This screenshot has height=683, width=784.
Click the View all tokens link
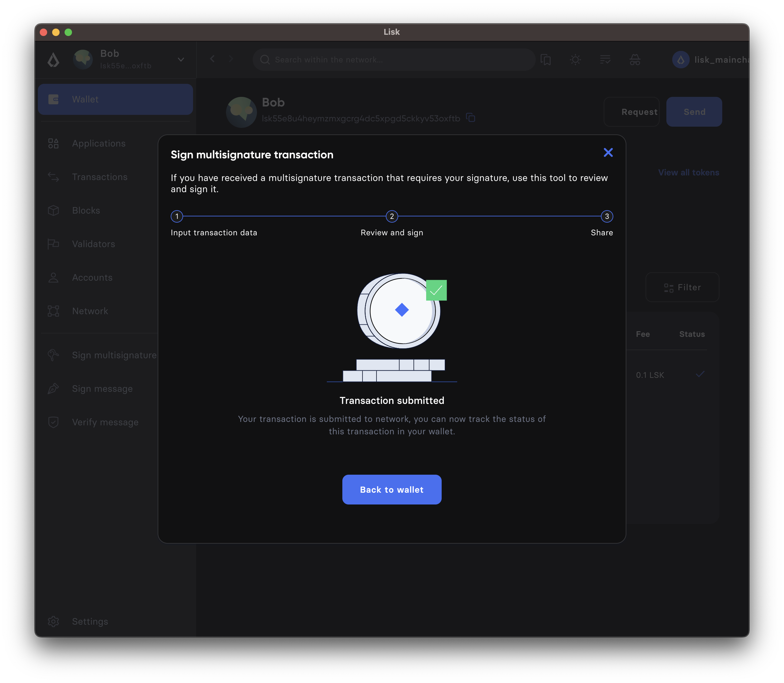688,173
